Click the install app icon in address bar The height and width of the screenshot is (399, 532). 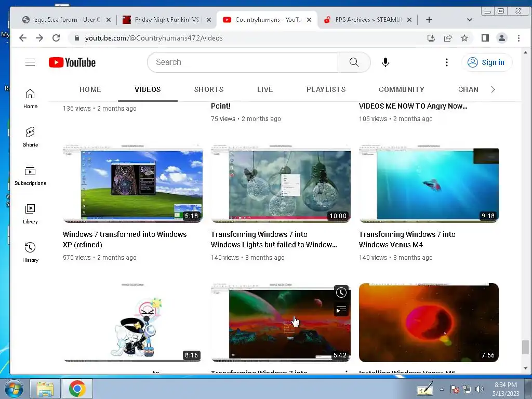(x=431, y=38)
